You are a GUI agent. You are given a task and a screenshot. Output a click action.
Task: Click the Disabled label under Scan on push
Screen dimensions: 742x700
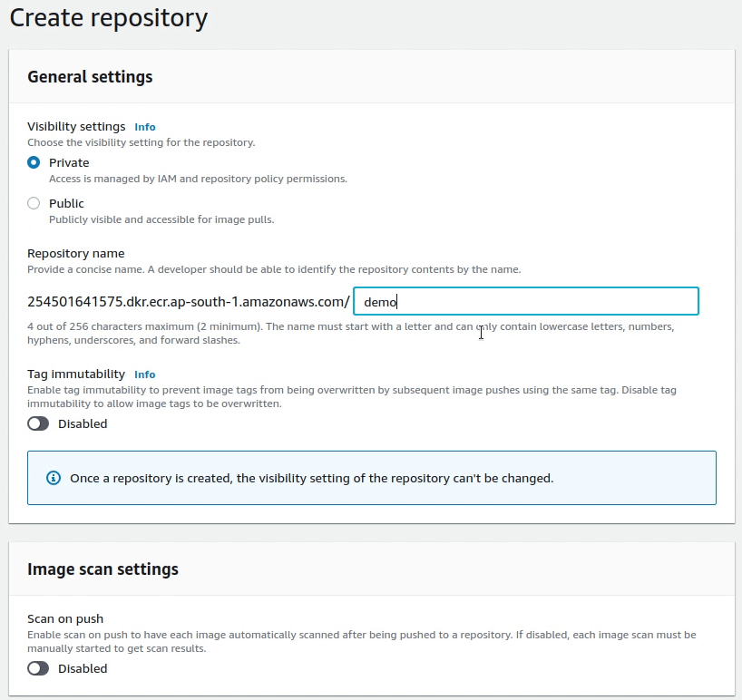pos(83,669)
